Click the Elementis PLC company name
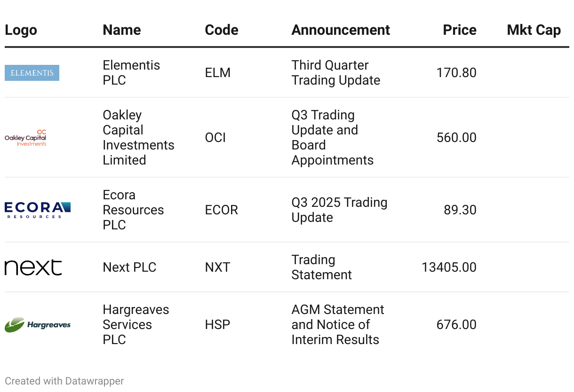The image size is (574, 392). [131, 73]
